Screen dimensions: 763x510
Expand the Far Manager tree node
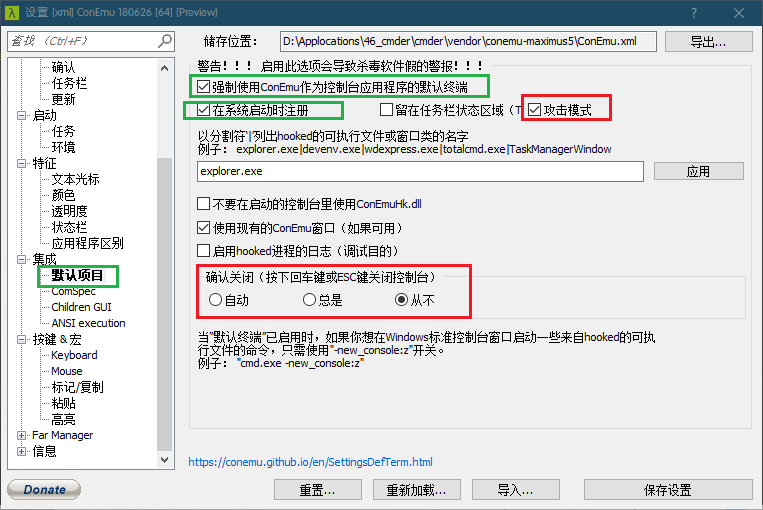pos(21,435)
